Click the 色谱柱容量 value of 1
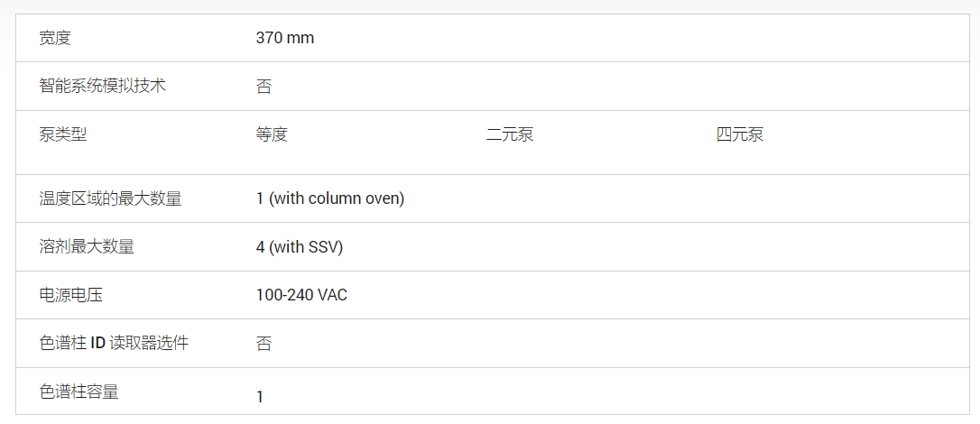 click(260, 397)
